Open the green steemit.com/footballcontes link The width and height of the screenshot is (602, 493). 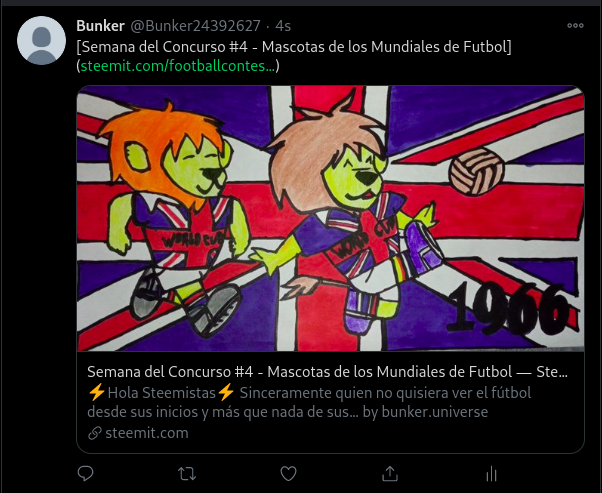pos(178,66)
